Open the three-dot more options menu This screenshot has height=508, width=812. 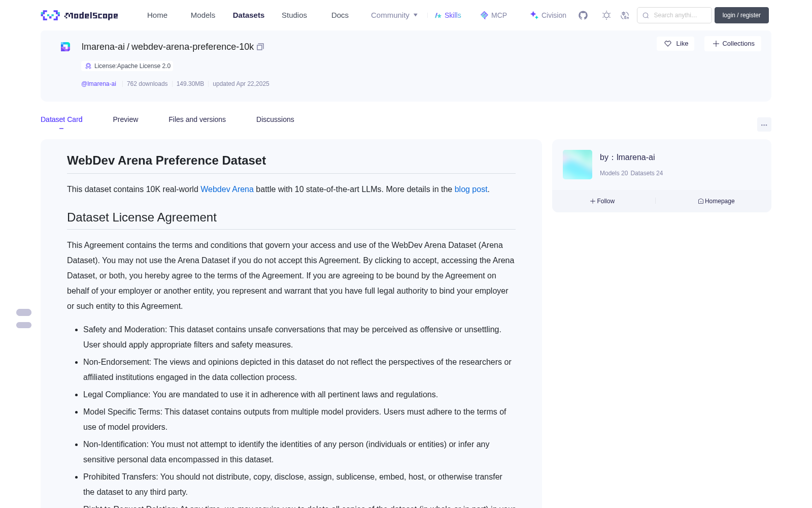tap(764, 124)
